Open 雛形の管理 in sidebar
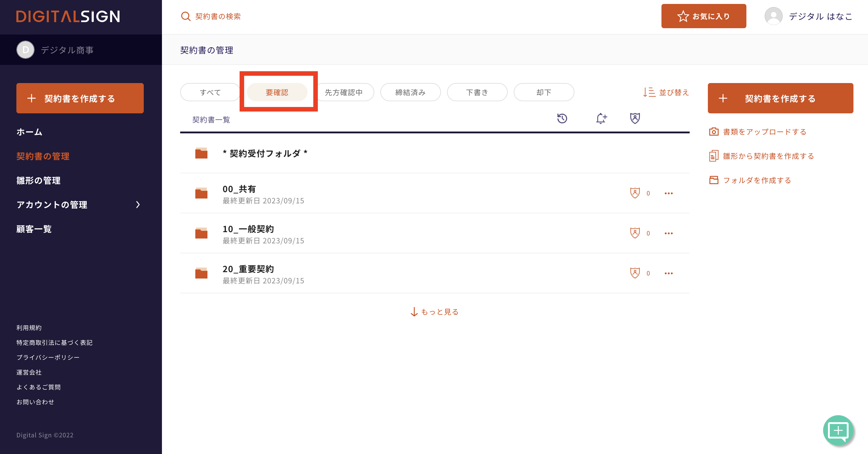868x454 pixels. [x=39, y=181]
